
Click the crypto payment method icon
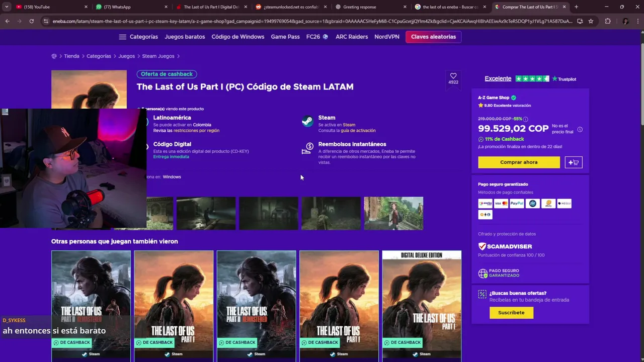[485, 215]
